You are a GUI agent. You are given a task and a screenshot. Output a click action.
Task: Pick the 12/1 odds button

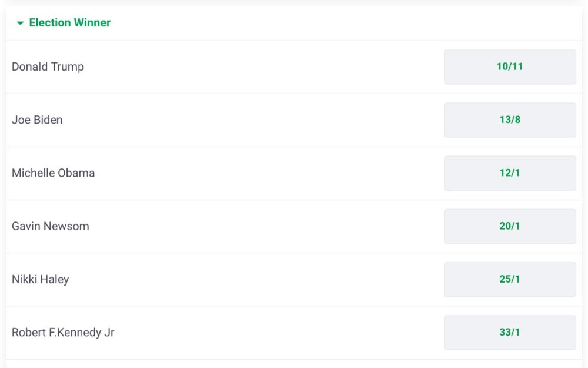tap(510, 173)
